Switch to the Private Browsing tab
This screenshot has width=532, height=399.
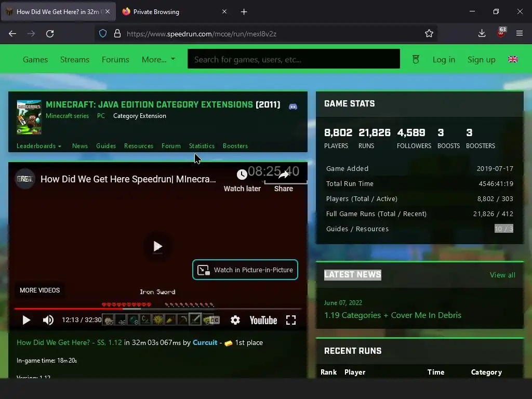click(x=175, y=12)
